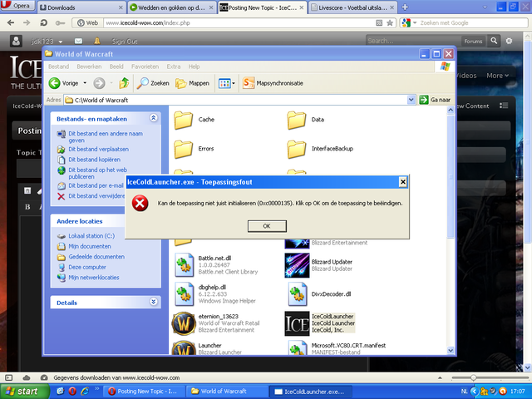Click 'Dit bestand verplaatsen' link
Image resolution: width=532 pixels, height=399 pixels.
[x=98, y=150]
